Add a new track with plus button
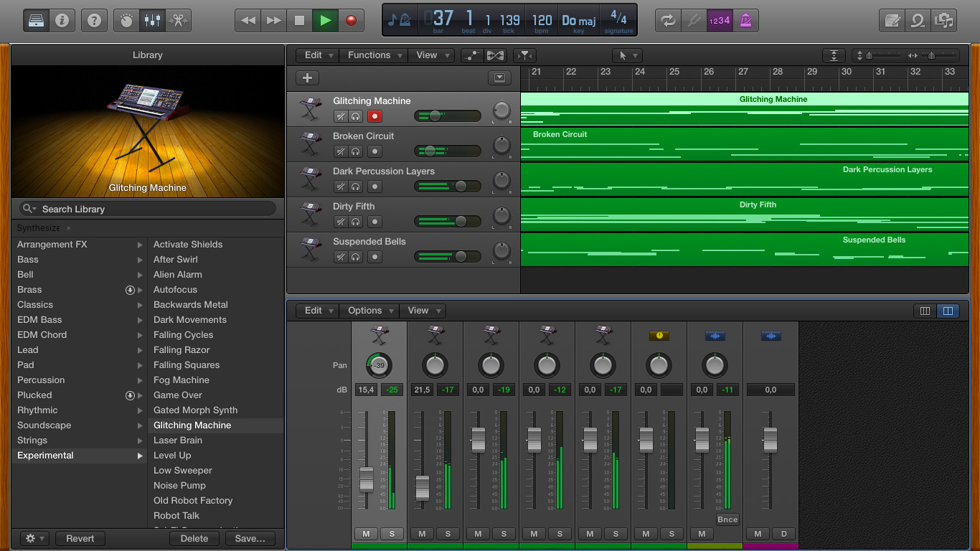The image size is (980, 551). 307,78
